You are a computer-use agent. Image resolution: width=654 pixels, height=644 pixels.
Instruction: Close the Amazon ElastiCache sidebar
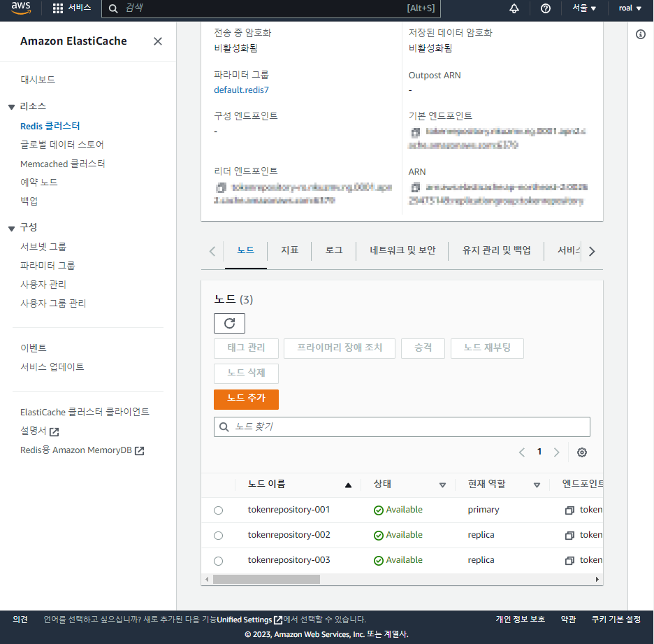(x=158, y=41)
